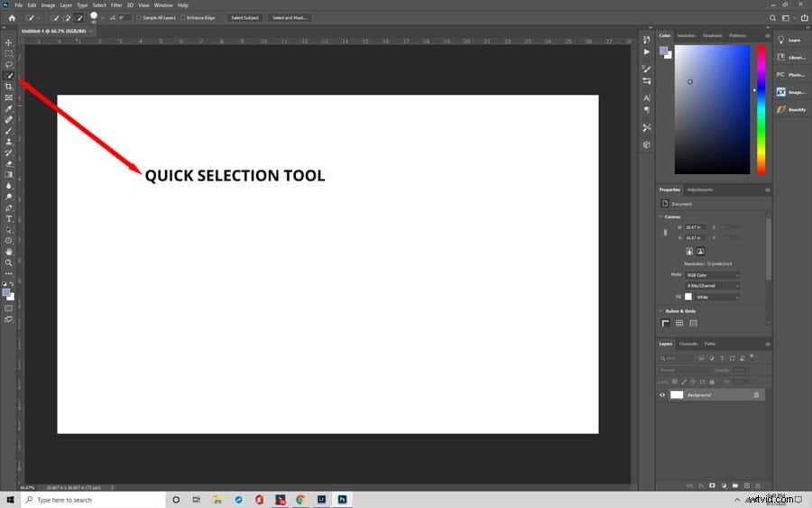Open the Libraries panel
812x508 pixels.
(790, 58)
